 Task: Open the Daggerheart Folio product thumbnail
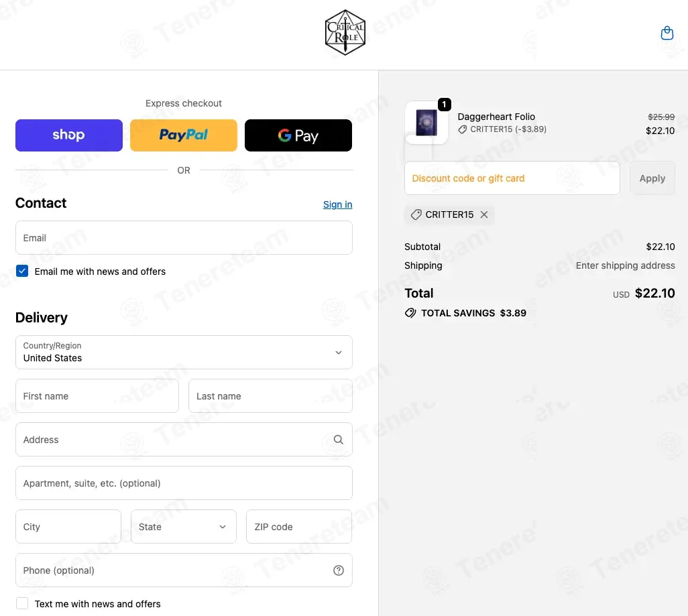[x=426, y=123]
